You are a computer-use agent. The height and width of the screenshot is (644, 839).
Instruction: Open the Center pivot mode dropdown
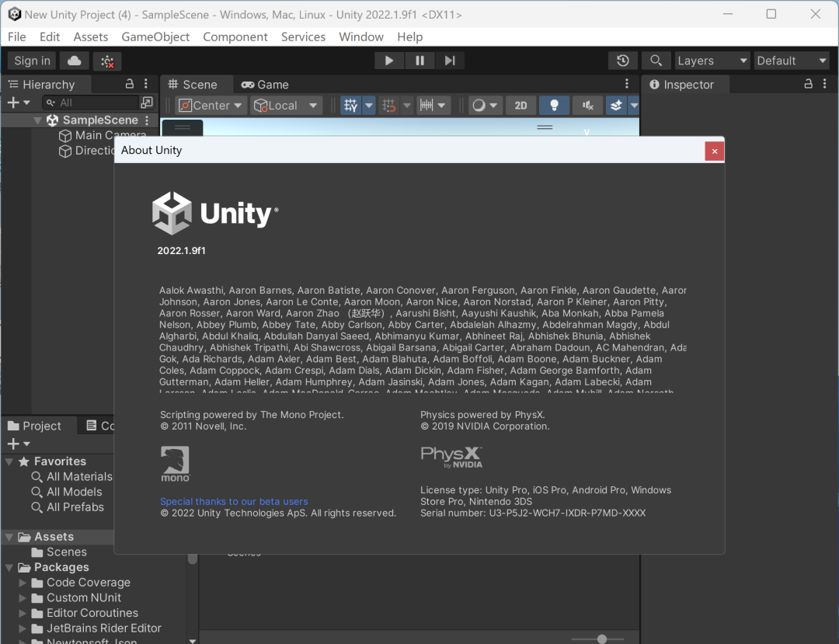coord(210,105)
